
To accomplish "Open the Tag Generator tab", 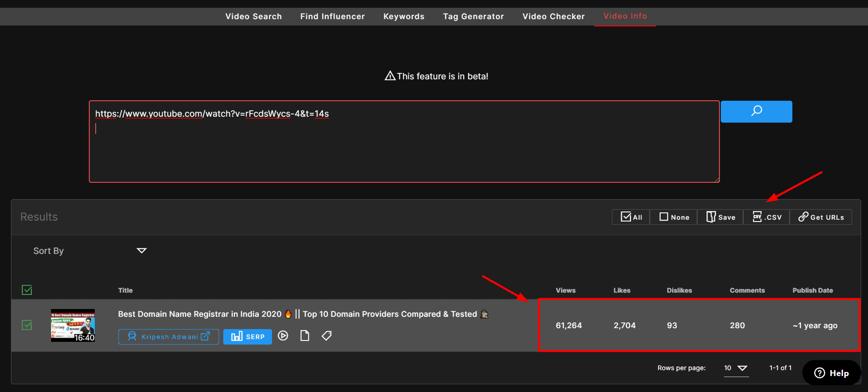I will [x=473, y=16].
